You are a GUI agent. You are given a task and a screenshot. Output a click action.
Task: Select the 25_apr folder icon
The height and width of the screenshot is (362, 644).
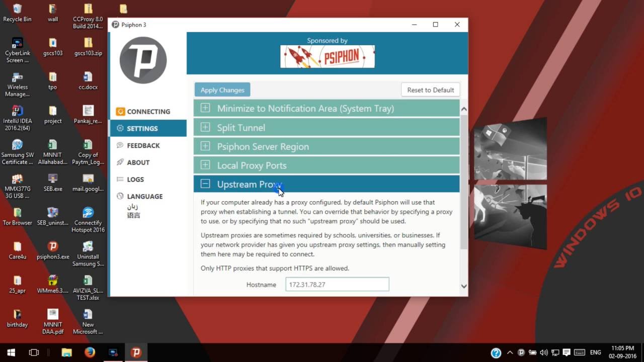coord(17,284)
